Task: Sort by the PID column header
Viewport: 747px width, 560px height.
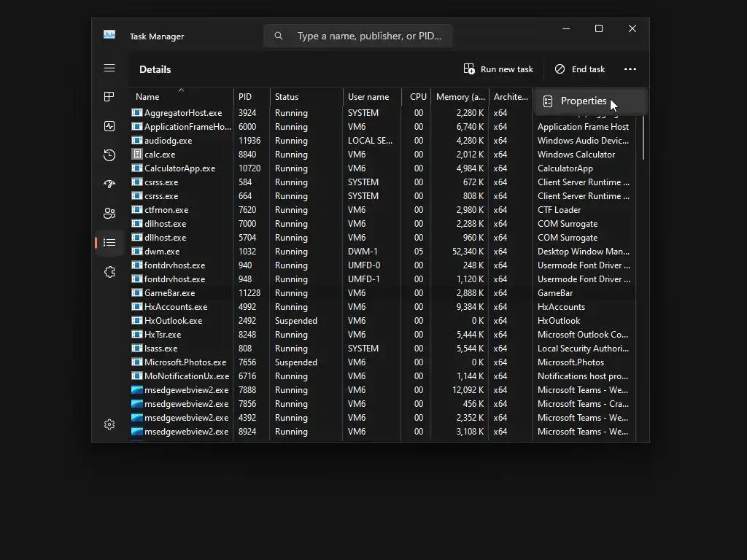Action: pos(252,97)
